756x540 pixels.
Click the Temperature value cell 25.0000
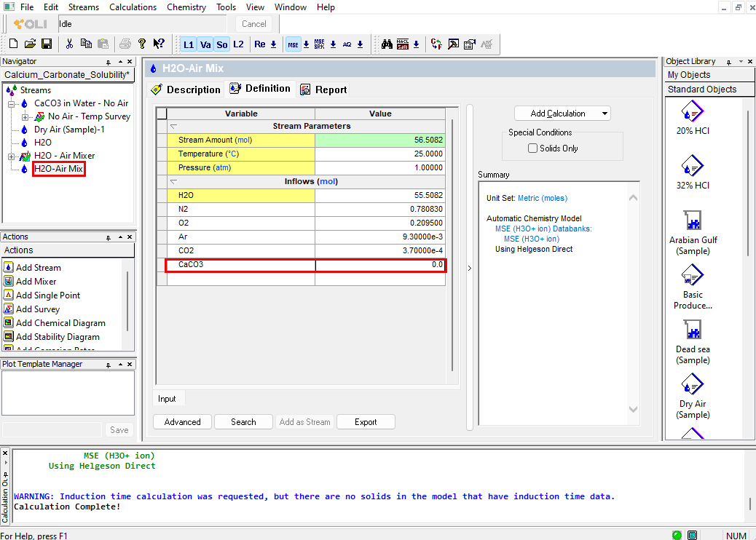380,154
